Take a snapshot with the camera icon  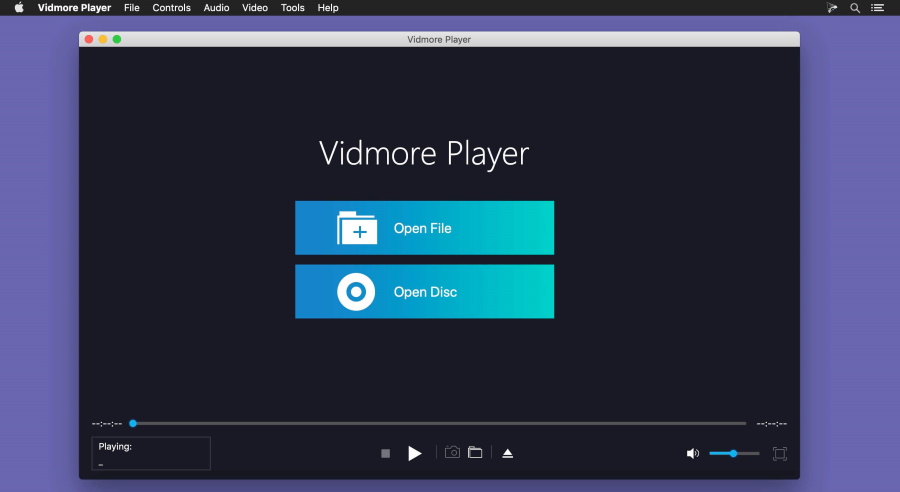452,452
